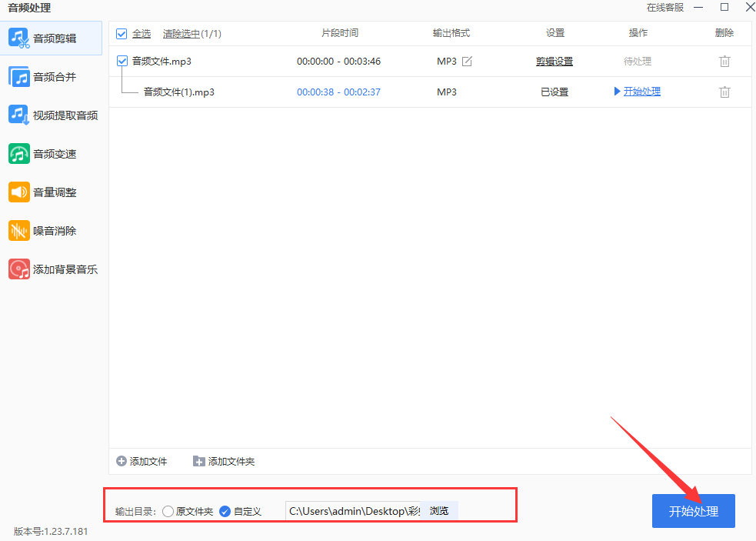Click the 清除选中(1/1) link
This screenshot has height=541, width=756.
[x=192, y=34]
